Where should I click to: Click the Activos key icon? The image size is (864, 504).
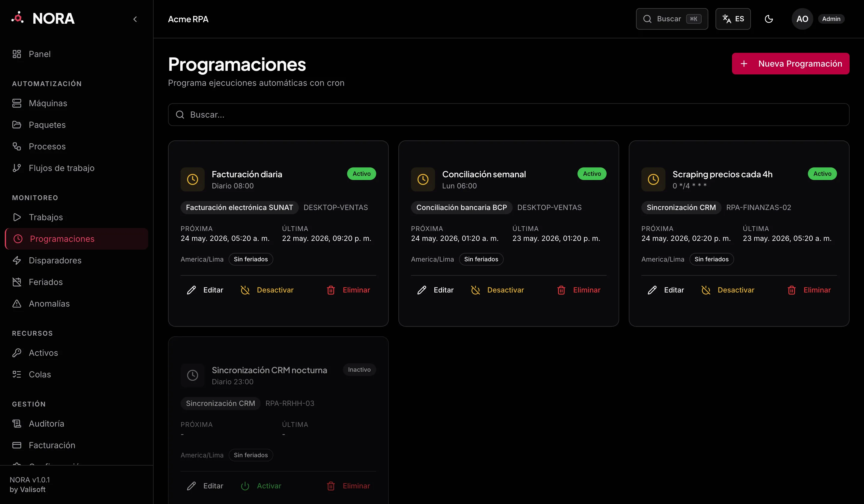coord(17,353)
